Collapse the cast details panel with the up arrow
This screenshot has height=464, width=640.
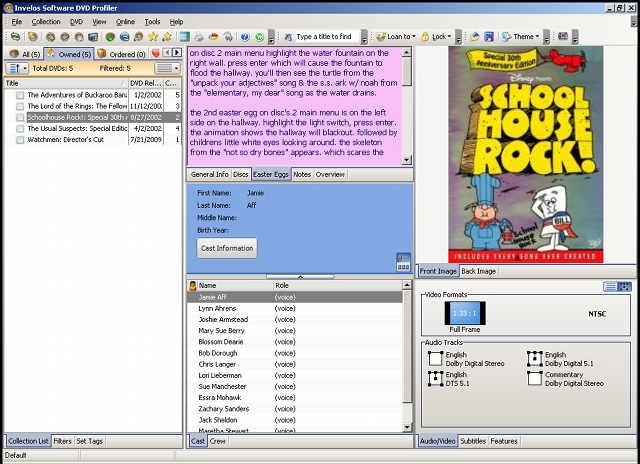pos(300,277)
